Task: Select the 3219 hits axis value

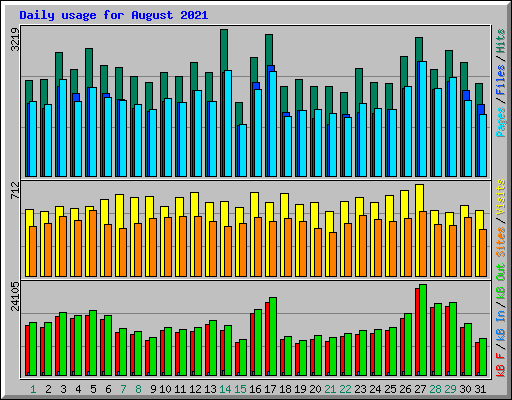Action: (15, 39)
